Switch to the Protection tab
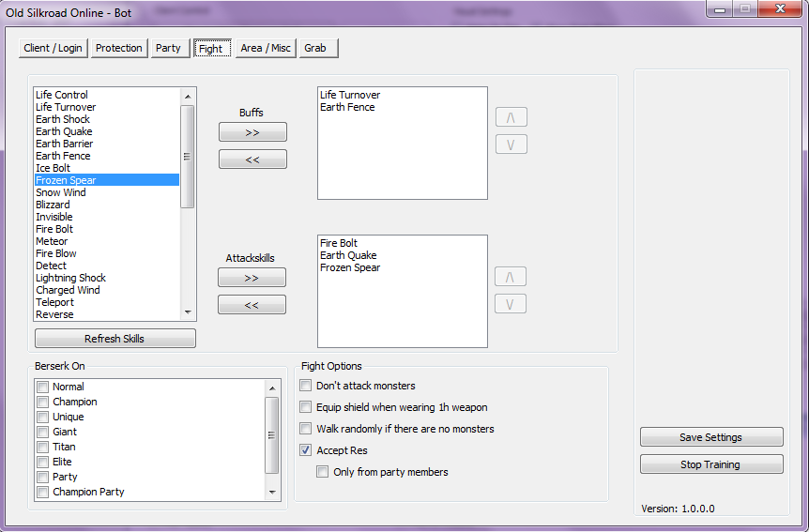This screenshot has height=532, width=809. click(119, 48)
